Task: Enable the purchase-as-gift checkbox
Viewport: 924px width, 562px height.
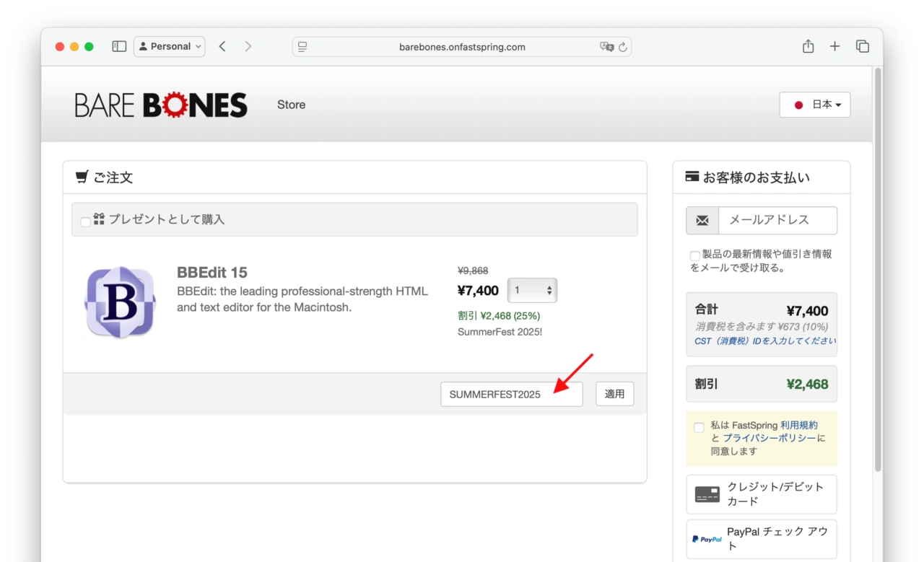Action: click(x=86, y=221)
